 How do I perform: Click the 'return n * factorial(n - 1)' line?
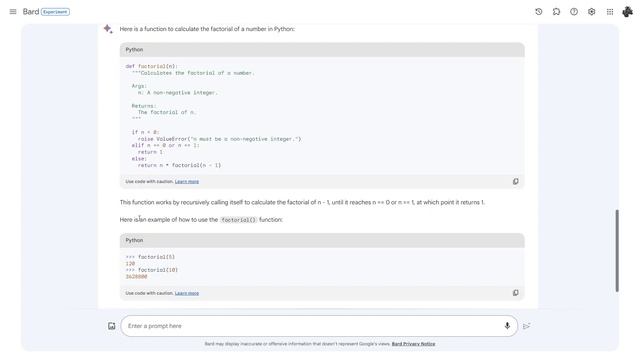click(179, 165)
